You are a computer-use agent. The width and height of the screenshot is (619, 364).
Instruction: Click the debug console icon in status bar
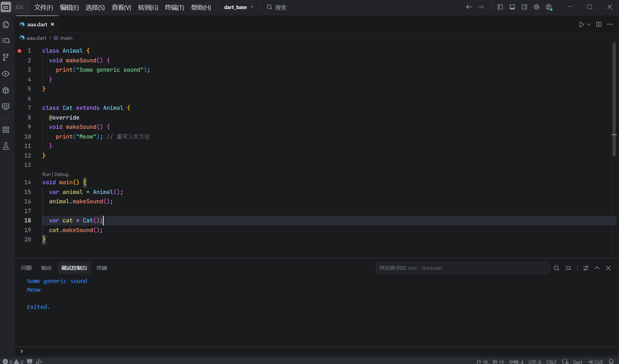pos(30,362)
